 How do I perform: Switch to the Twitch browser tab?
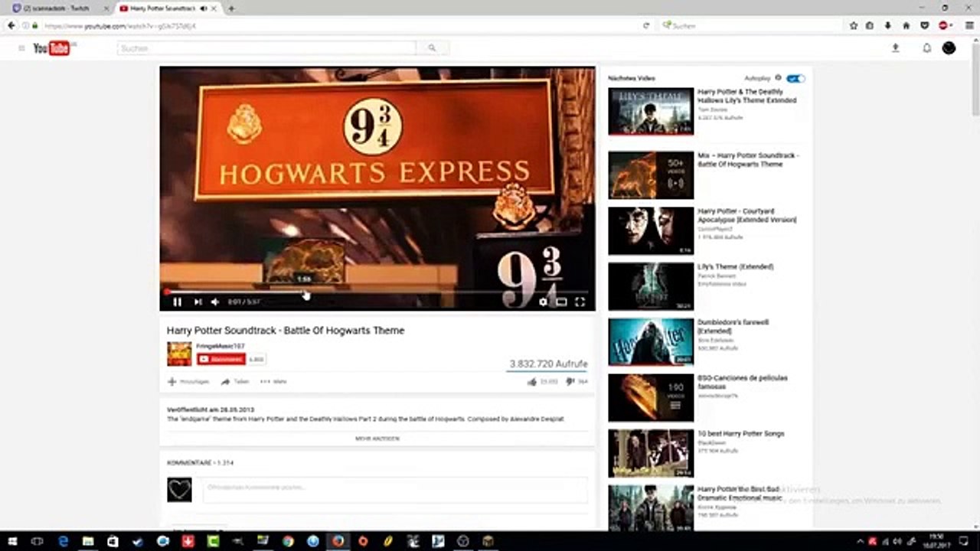tap(57, 8)
